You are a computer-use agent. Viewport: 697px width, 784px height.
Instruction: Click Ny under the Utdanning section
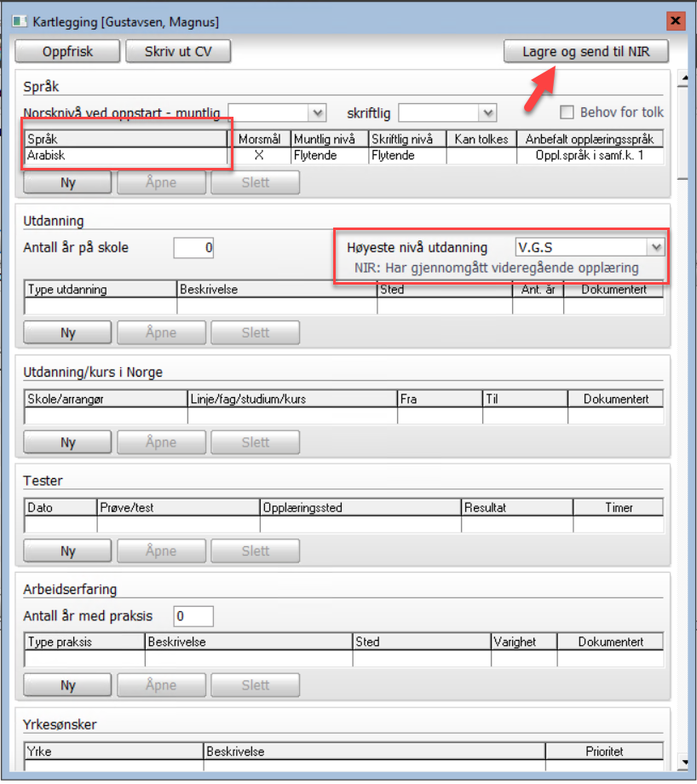pyautogui.click(x=68, y=332)
